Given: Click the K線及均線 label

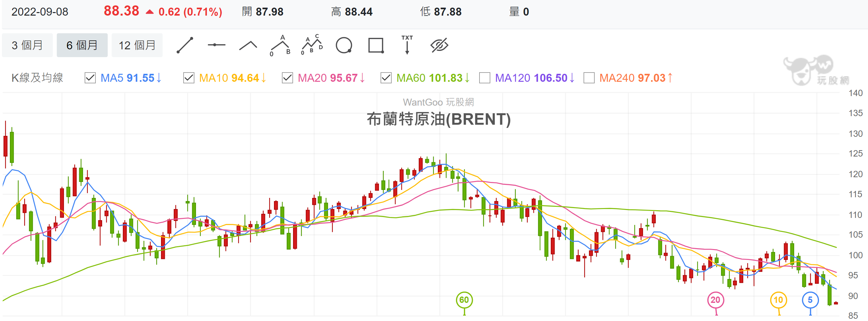Looking at the screenshot, I should (38, 78).
